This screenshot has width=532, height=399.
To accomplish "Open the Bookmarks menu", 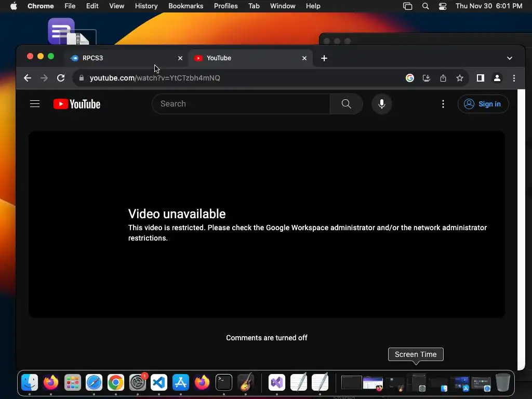I will [185, 6].
